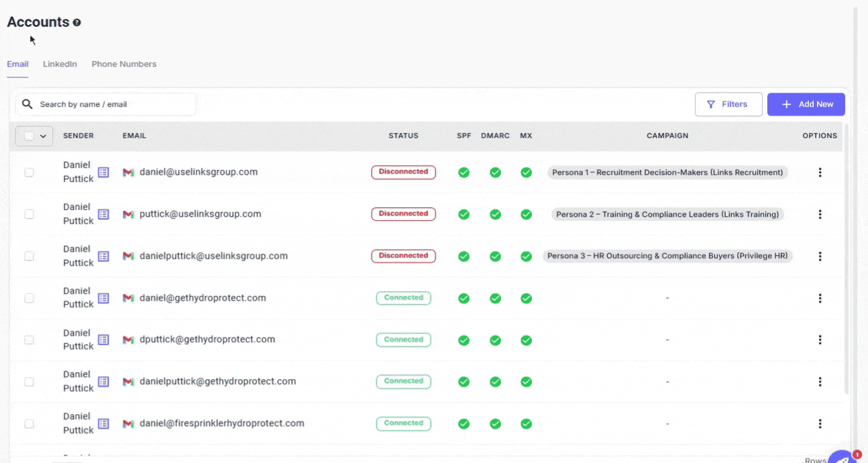Click the Add New button
The width and height of the screenshot is (868, 463).
pos(806,104)
